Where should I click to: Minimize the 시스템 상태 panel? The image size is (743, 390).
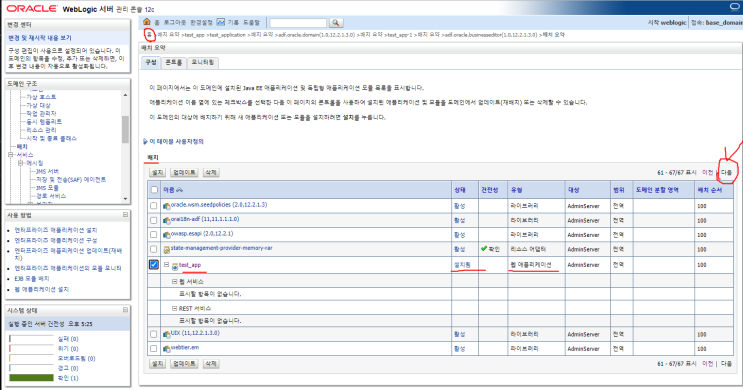pos(125,310)
